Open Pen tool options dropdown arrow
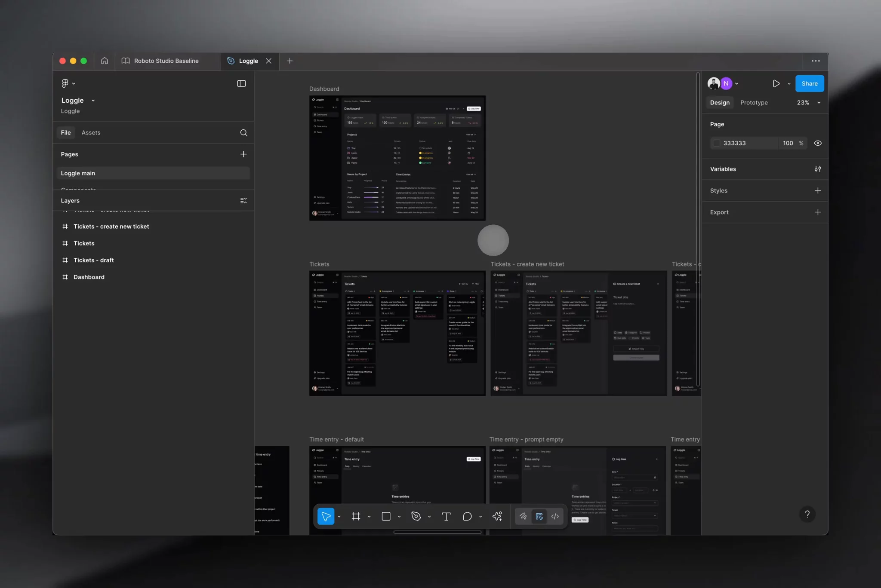This screenshot has width=881, height=588. (429, 517)
